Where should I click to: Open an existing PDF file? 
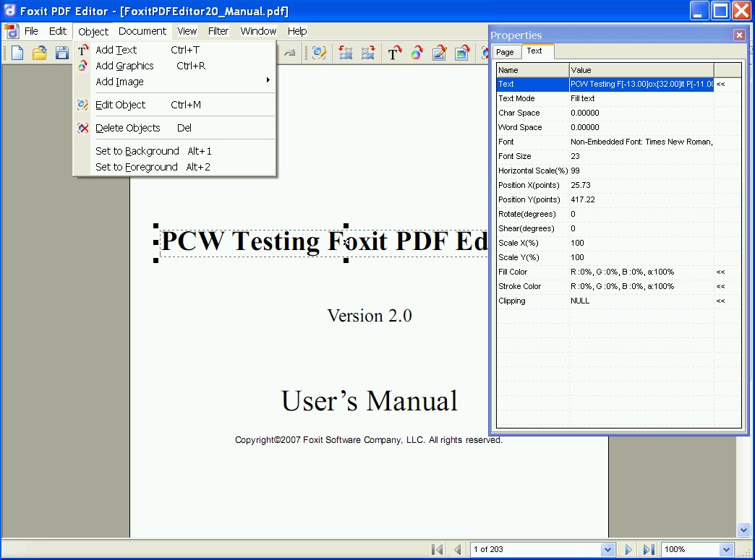pyautogui.click(x=39, y=53)
